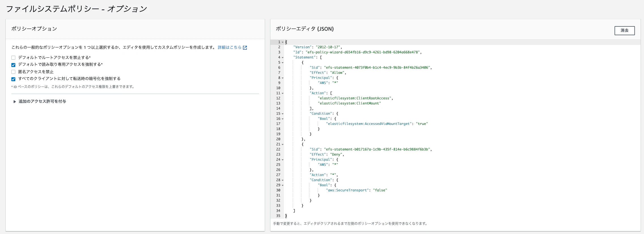Image resolution: width=644 pixels, height=234 pixels.
Task: Click elasticfilesystem:ClientMount in editor
Action: pos(349,103)
